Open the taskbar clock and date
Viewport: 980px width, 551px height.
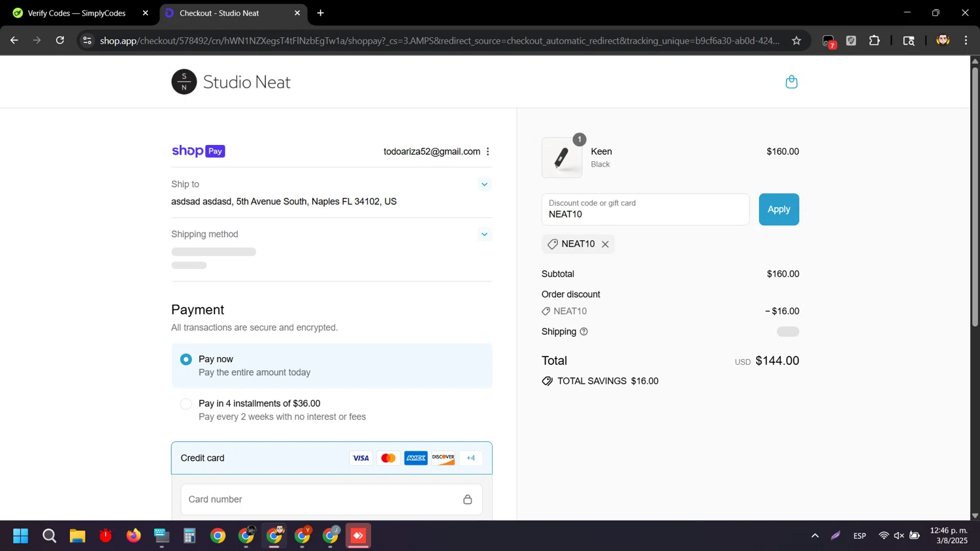(949, 535)
